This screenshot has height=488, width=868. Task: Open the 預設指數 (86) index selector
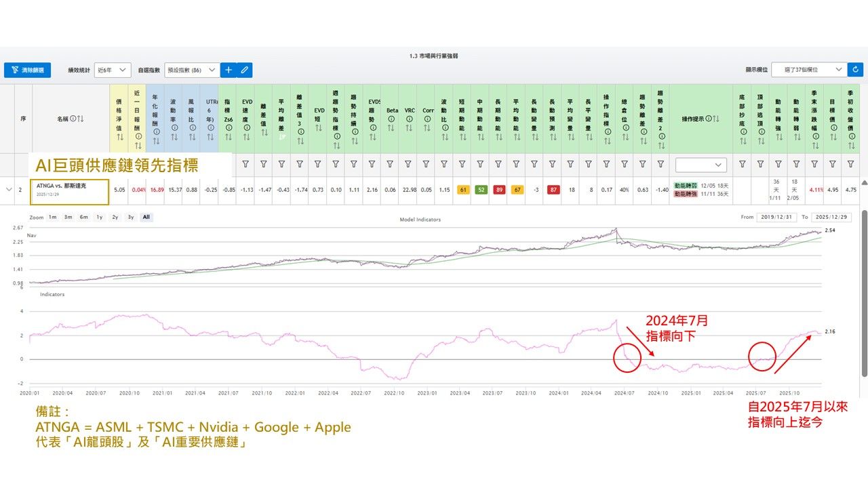tap(191, 70)
